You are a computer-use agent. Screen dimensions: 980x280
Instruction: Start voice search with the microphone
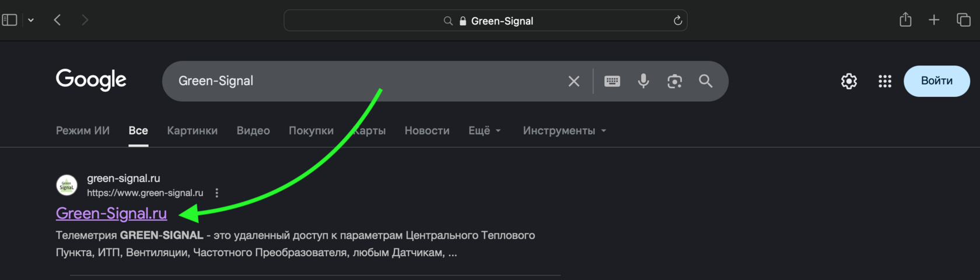click(643, 81)
